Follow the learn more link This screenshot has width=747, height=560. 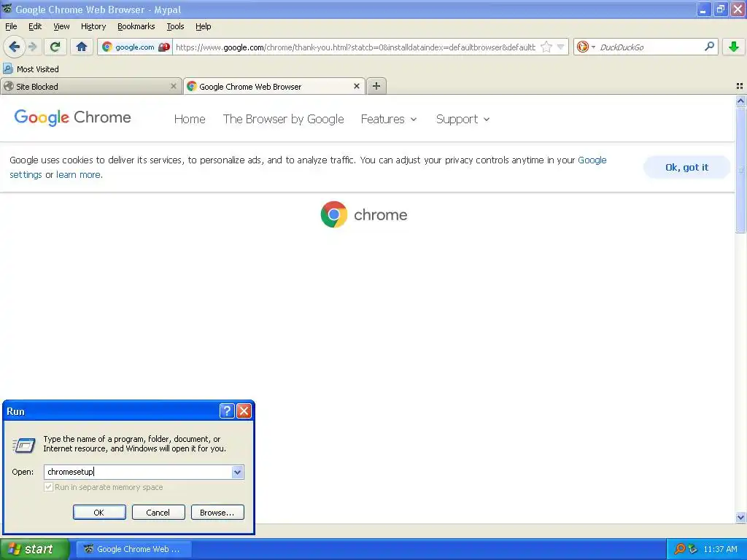(78, 175)
